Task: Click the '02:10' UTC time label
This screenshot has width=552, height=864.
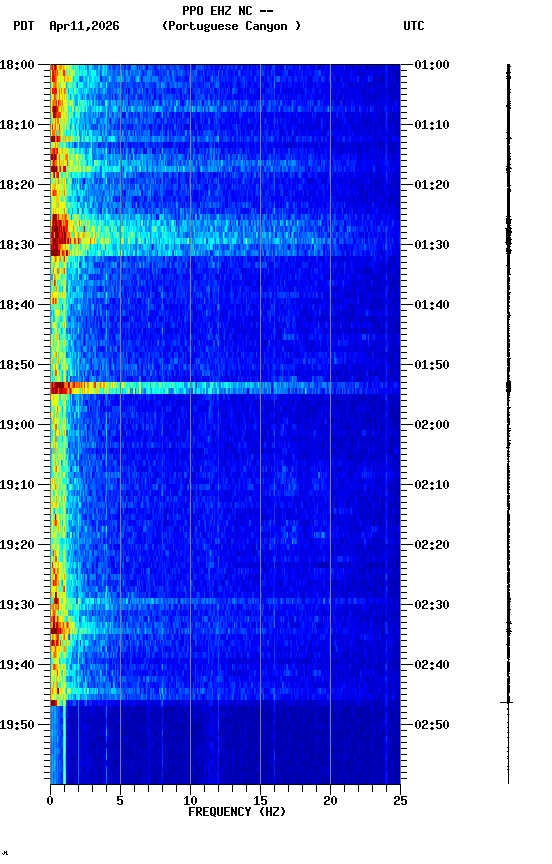Action: [x=432, y=485]
